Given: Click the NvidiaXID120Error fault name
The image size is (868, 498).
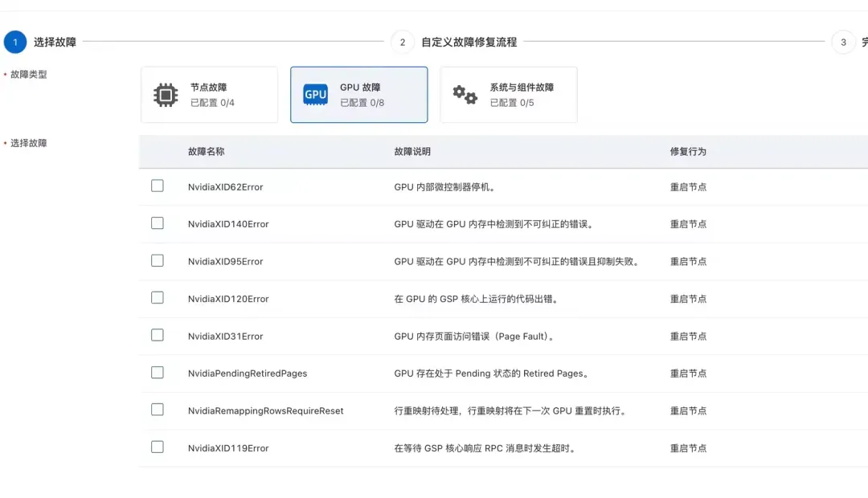Looking at the screenshot, I should 228,299.
